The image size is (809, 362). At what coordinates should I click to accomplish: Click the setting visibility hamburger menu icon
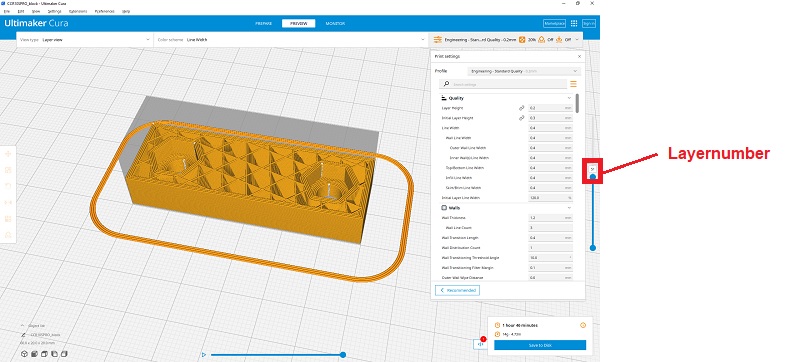click(x=573, y=84)
